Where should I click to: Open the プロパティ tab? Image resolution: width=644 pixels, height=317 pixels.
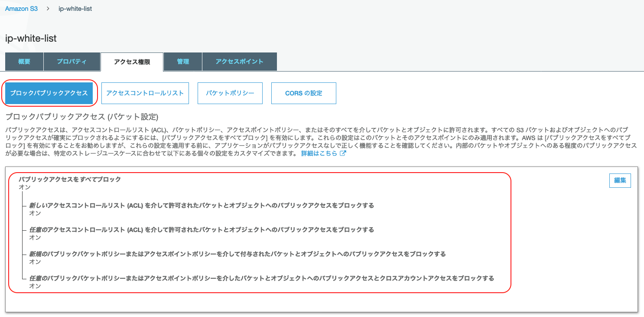click(72, 62)
